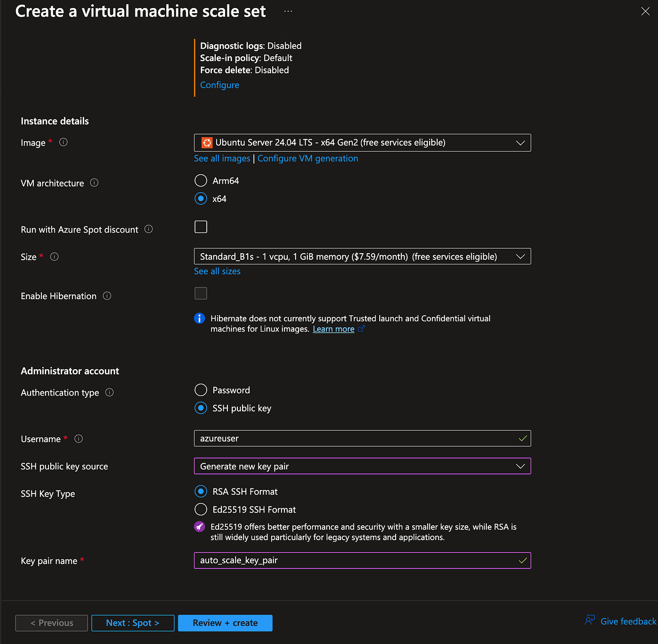
Task: Click the Enable Hibernation info icon
Action: click(107, 295)
